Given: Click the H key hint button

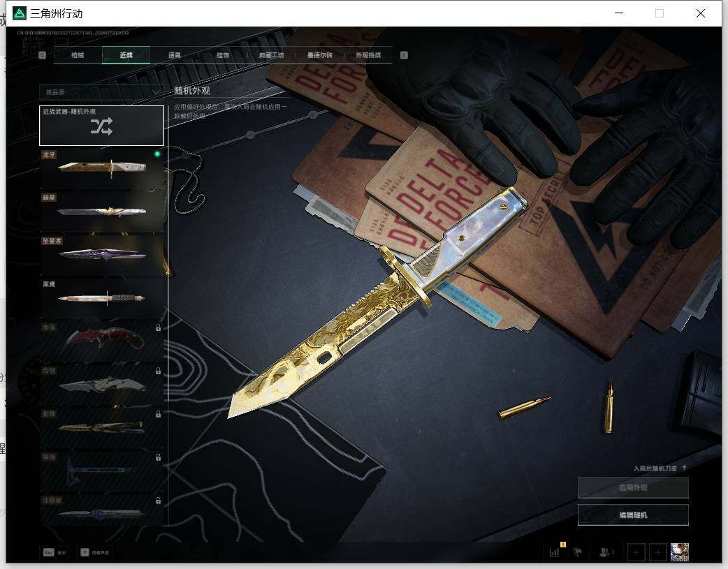Looking at the screenshot, I should coord(95,552).
